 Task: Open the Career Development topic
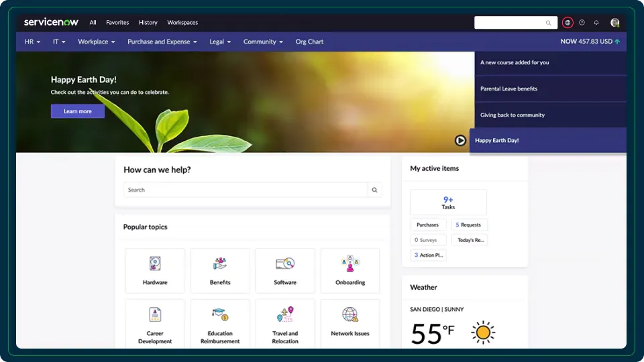pyautogui.click(x=155, y=324)
